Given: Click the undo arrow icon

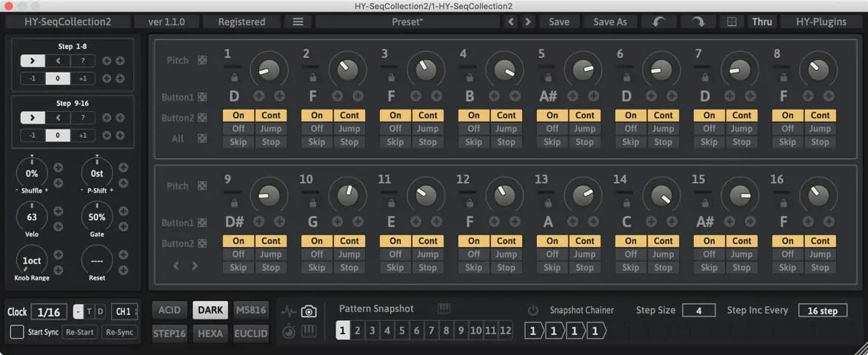Looking at the screenshot, I should pyautogui.click(x=658, y=21).
